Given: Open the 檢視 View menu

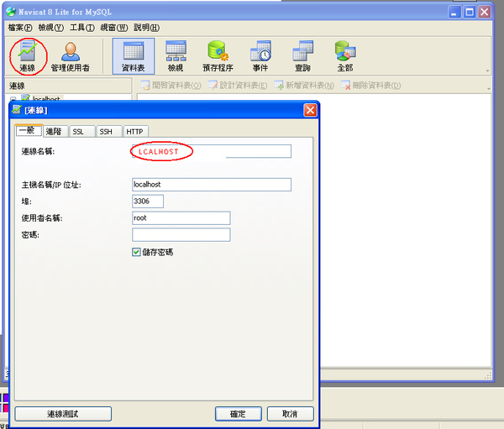Looking at the screenshot, I should pos(50,28).
